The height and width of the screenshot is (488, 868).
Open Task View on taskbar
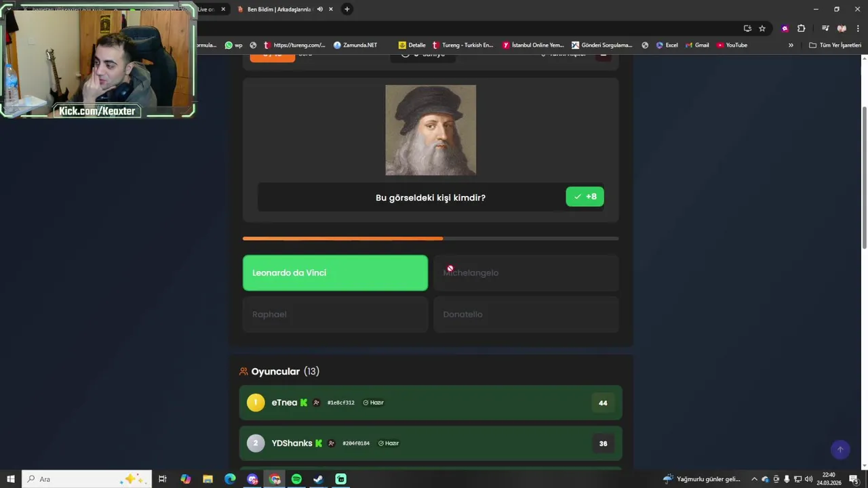[163, 479]
